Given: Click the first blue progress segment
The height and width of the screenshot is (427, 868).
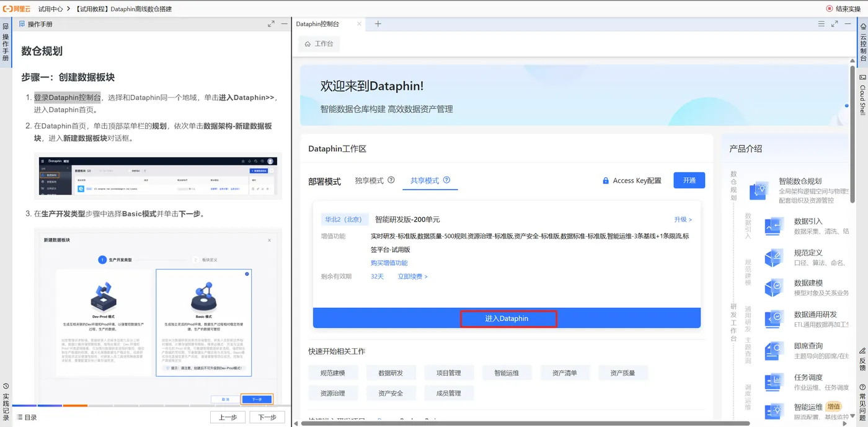Looking at the screenshot, I should (24, 405).
